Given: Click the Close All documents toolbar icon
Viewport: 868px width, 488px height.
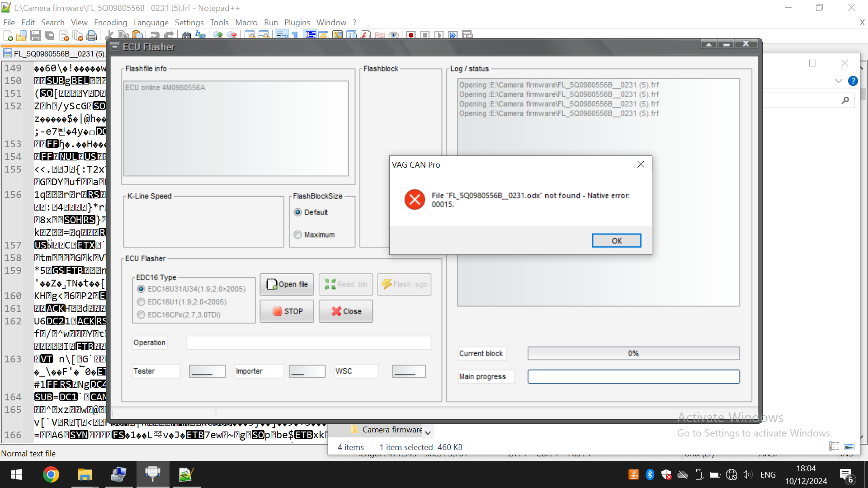Looking at the screenshot, I should click(78, 35).
